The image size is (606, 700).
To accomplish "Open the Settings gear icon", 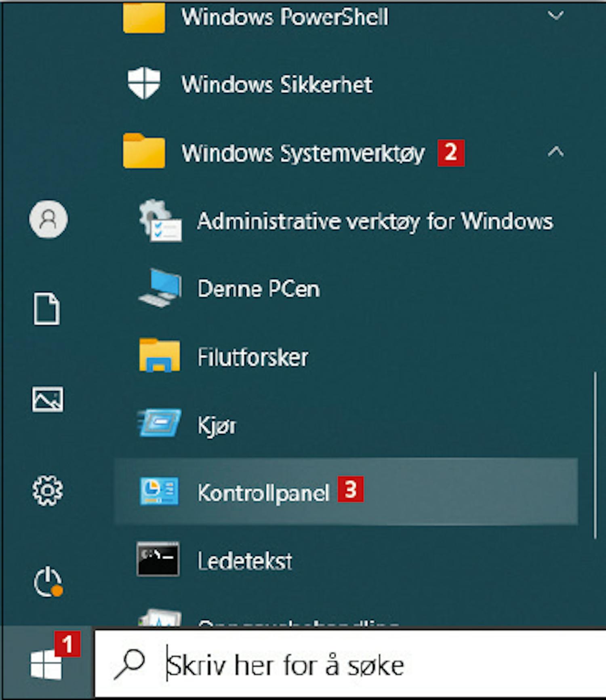I will (47, 491).
